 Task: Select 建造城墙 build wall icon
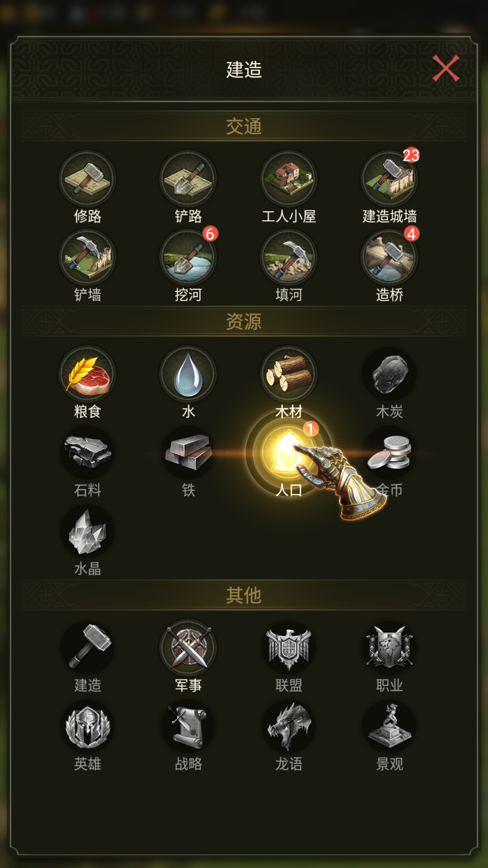point(389,179)
